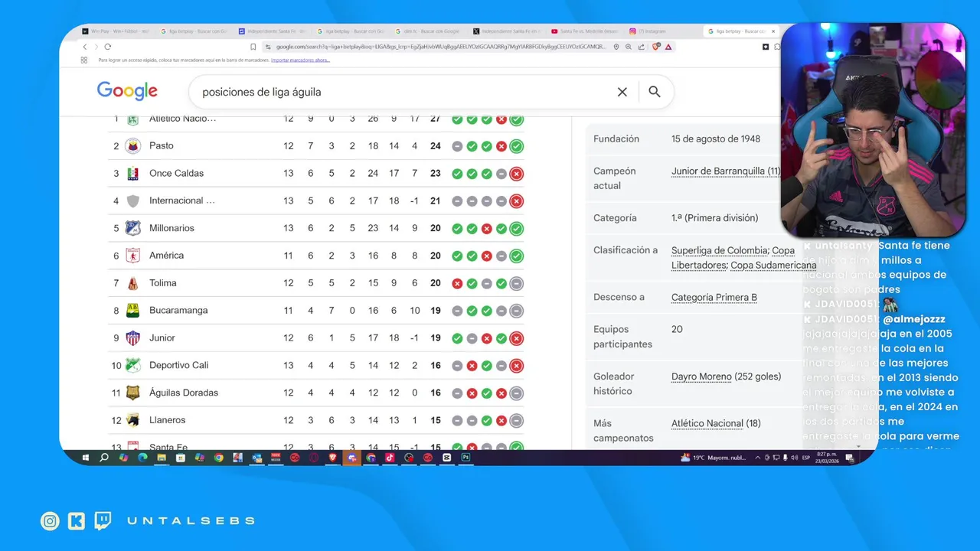Click the founding date '15 de agosto de 1948'
The height and width of the screenshot is (551, 980).
point(716,139)
